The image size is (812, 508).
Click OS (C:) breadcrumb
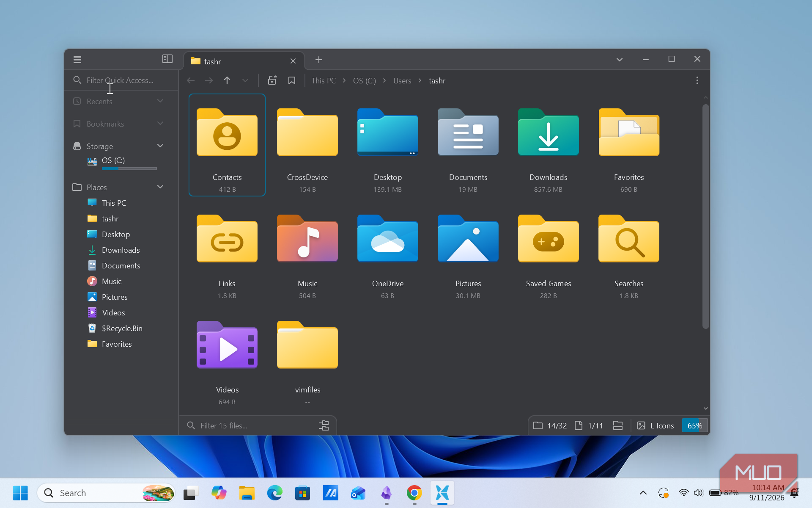(x=365, y=81)
